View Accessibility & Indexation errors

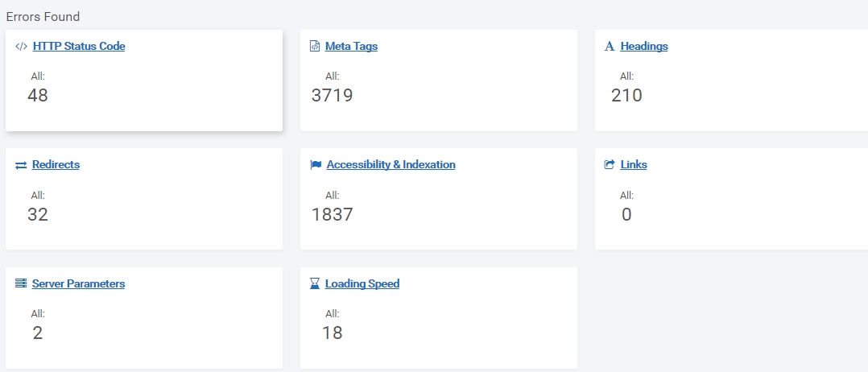391,165
